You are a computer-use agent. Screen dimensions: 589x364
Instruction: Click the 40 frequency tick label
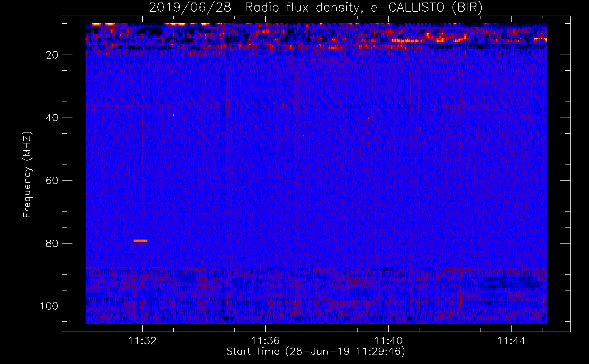pos(52,118)
